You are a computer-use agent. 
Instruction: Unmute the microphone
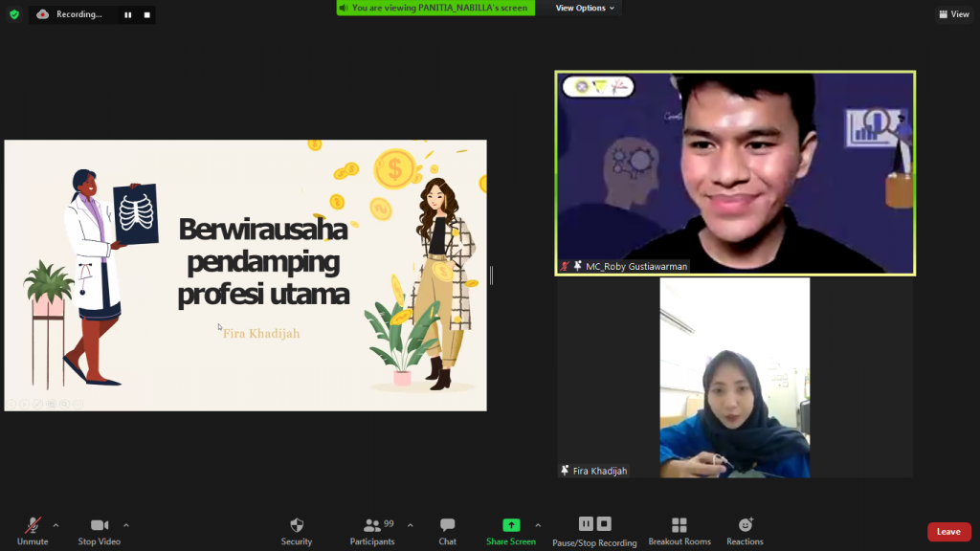pos(33,525)
